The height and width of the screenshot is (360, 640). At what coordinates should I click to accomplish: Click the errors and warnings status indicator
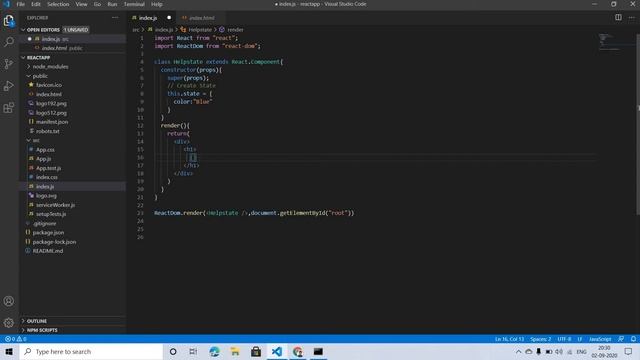pyautogui.click(x=16, y=339)
